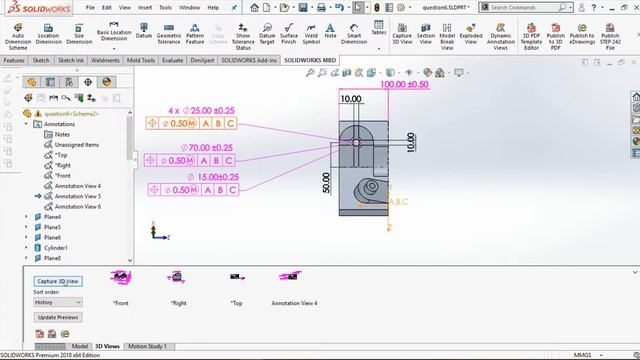640x360 pixels.
Task: Select Size Dimension tool
Action: coord(79,33)
